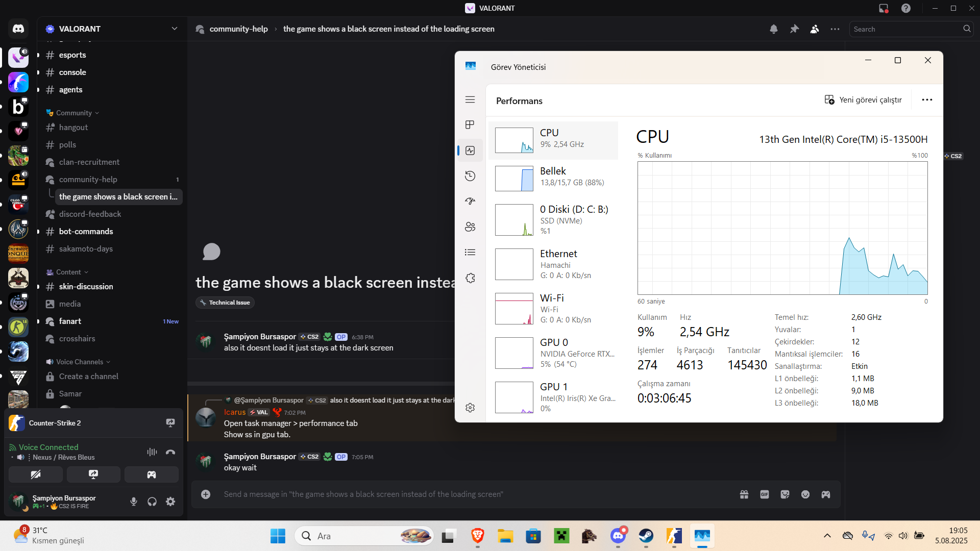Disconnect from voice channel
This screenshot has height=551, width=980.
[x=170, y=452]
